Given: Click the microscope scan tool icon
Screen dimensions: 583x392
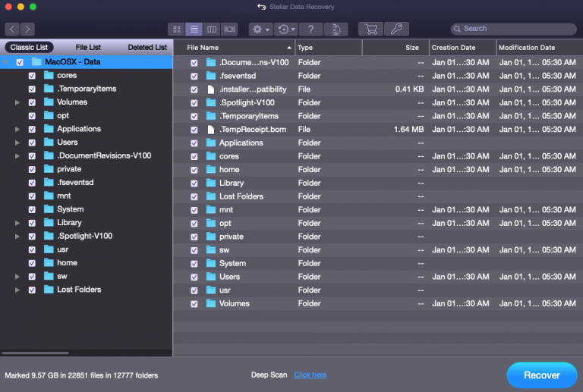Looking at the screenshot, I should tap(336, 29).
